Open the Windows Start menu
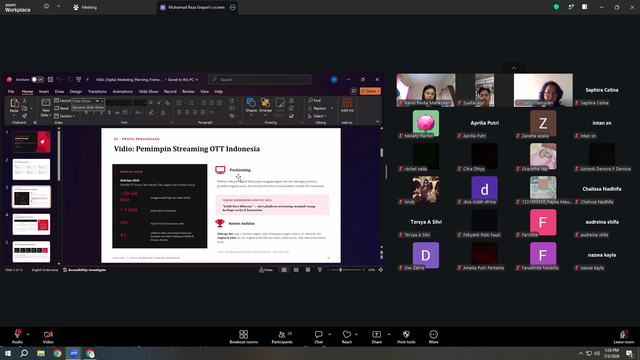Image resolution: width=640 pixels, height=360 pixels. coord(7,353)
